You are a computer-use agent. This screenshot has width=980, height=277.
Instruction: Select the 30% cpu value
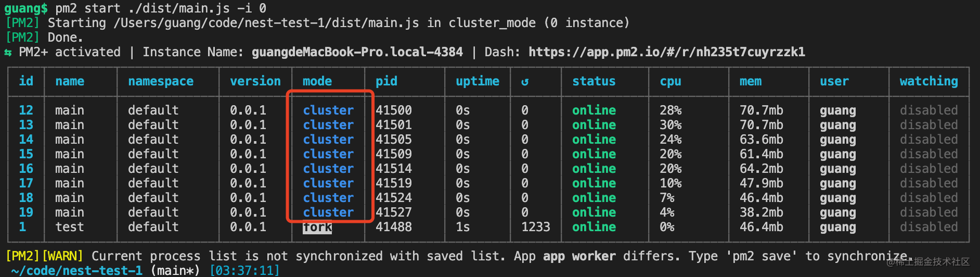coord(670,125)
